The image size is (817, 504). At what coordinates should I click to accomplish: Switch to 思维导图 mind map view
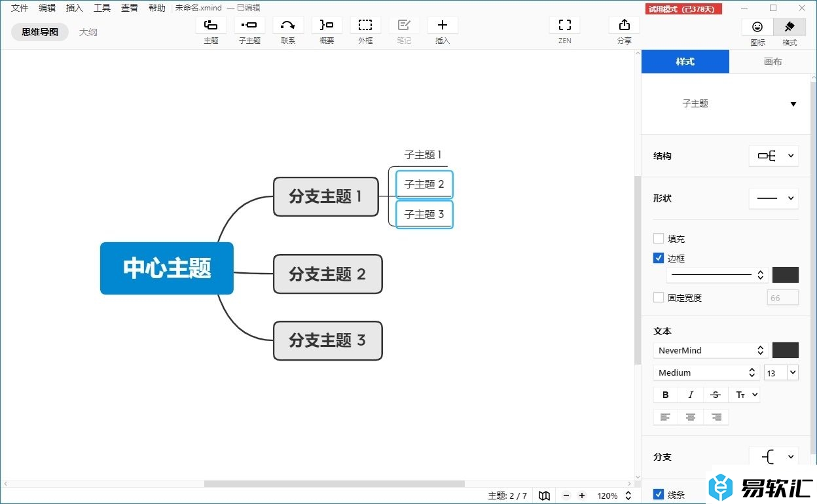pos(40,32)
